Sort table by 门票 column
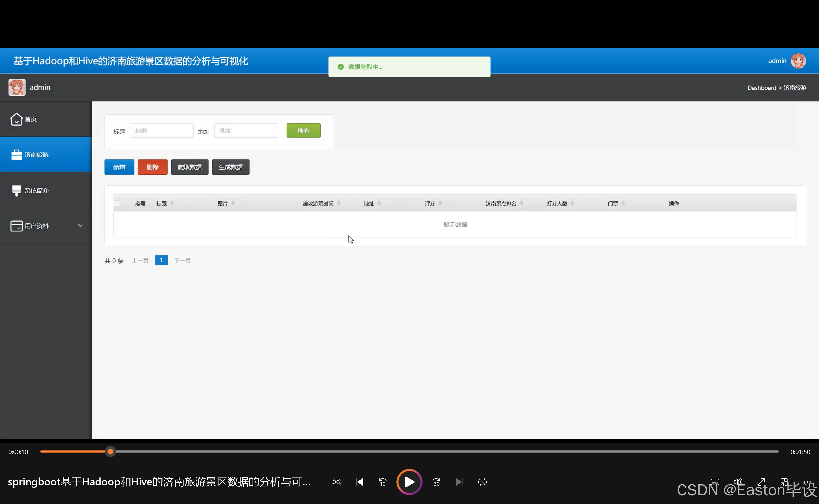The height and width of the screenshot is (504, 819). [623, 203]
